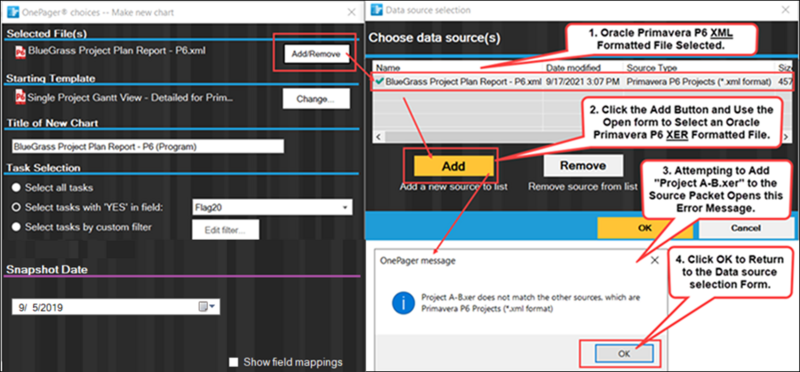Screen dimensions: 800x372
Task: Close the OnePager message dialog
Action: point(655,260)
